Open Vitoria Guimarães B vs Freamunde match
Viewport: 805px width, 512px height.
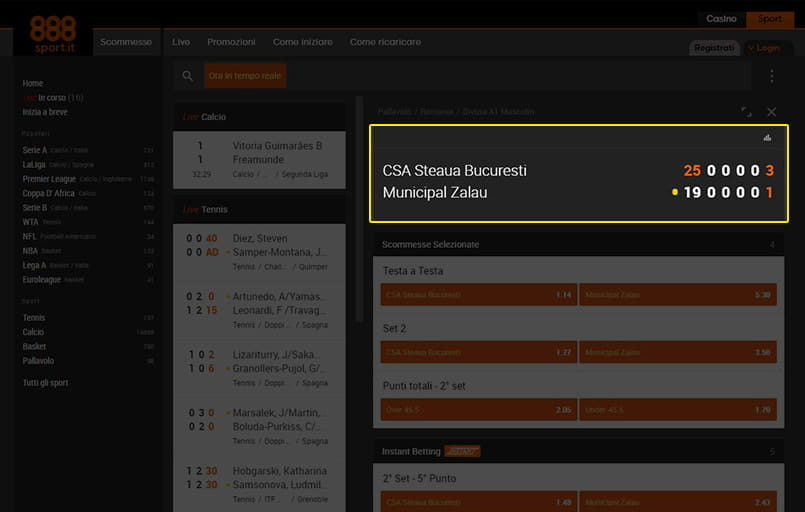(259, 160)
